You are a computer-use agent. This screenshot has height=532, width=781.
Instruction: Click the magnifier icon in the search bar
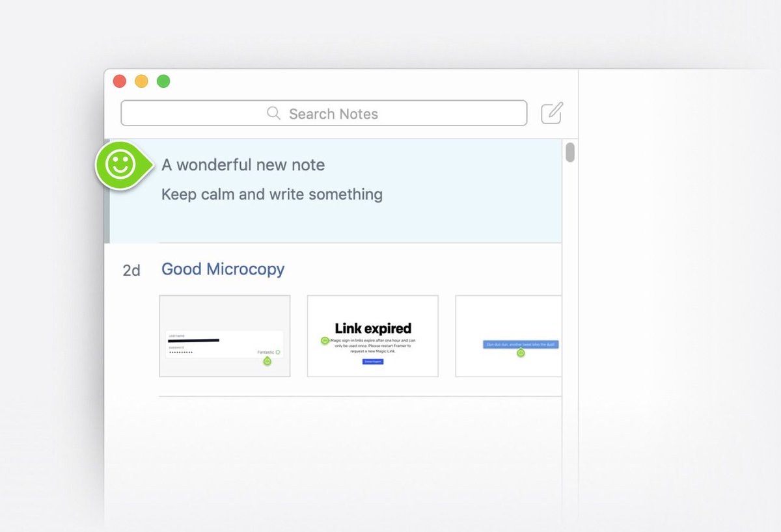274,113
